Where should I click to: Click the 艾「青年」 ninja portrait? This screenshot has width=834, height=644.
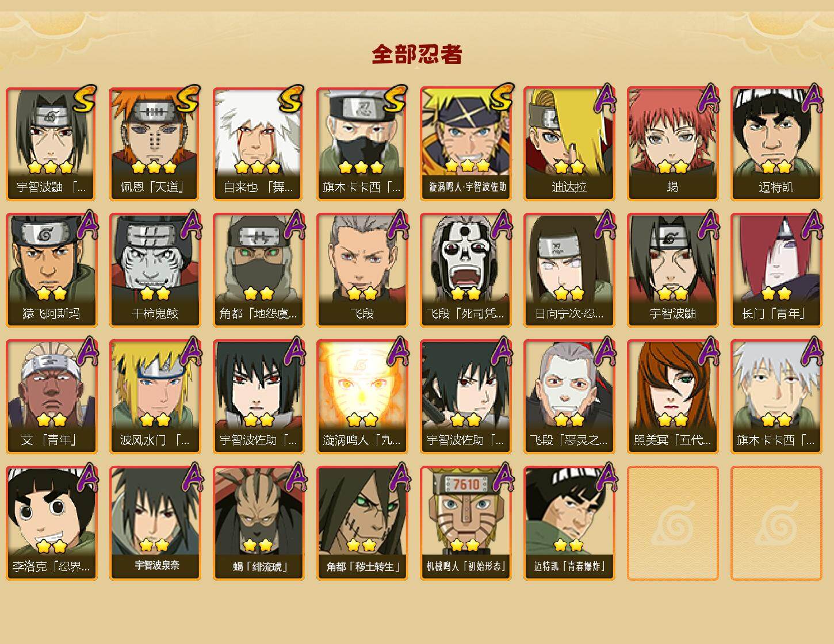51,397
